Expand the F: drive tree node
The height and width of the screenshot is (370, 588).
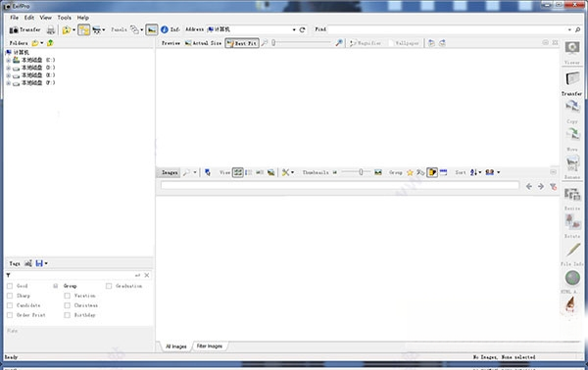point(8,83)
